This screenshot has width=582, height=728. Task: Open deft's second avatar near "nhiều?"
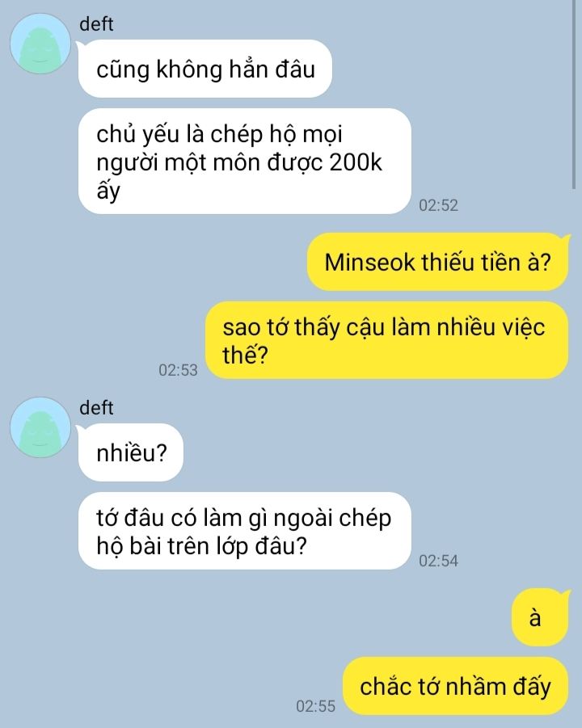tap(40, 427)
